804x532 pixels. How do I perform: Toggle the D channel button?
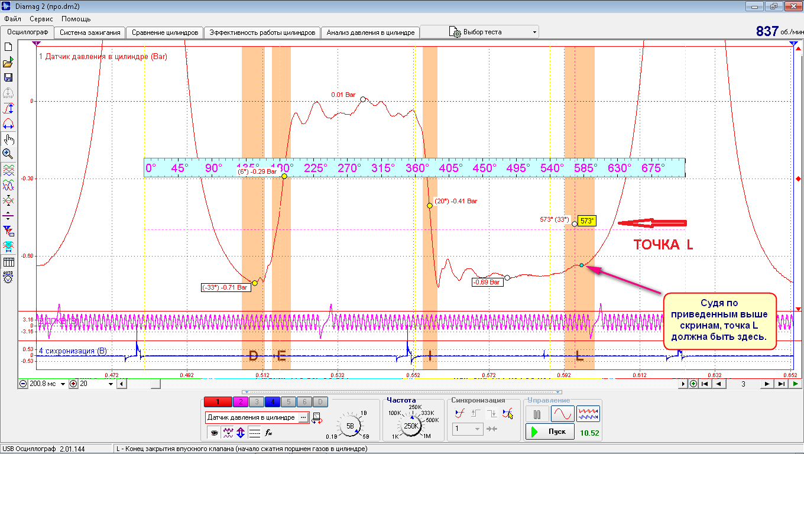[x=320, y=402]
